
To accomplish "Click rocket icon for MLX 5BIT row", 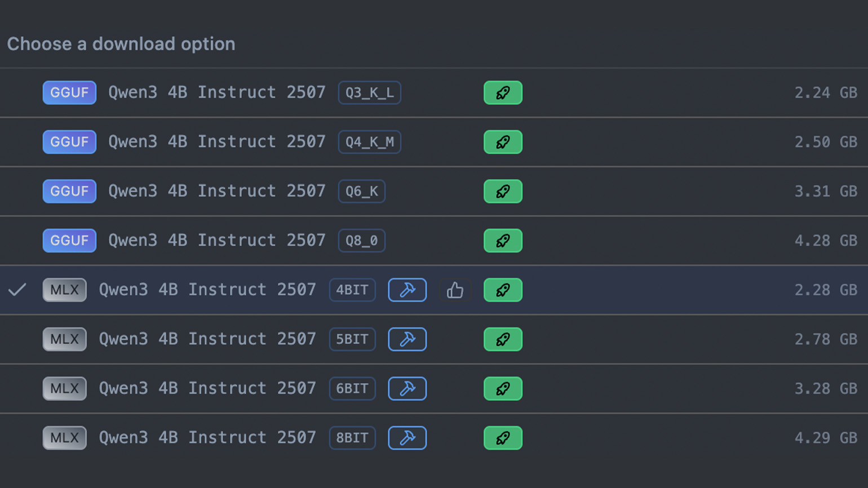I will point(503,339).
